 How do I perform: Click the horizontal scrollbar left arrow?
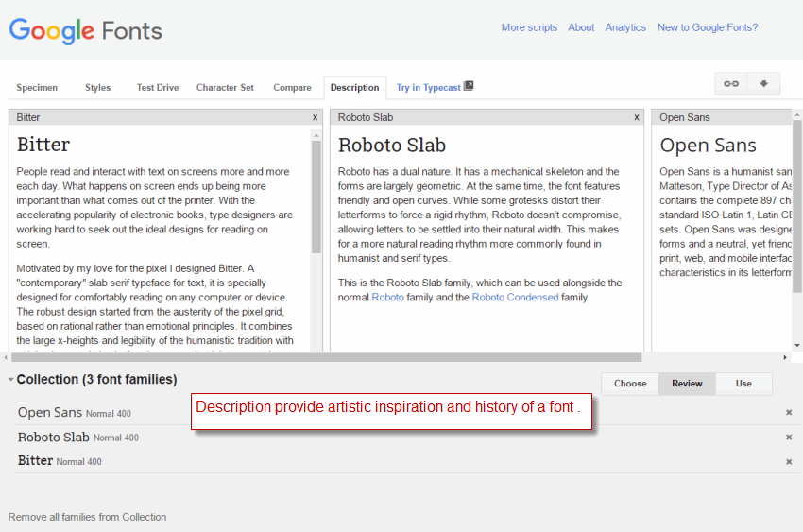[x=6, y=357]
